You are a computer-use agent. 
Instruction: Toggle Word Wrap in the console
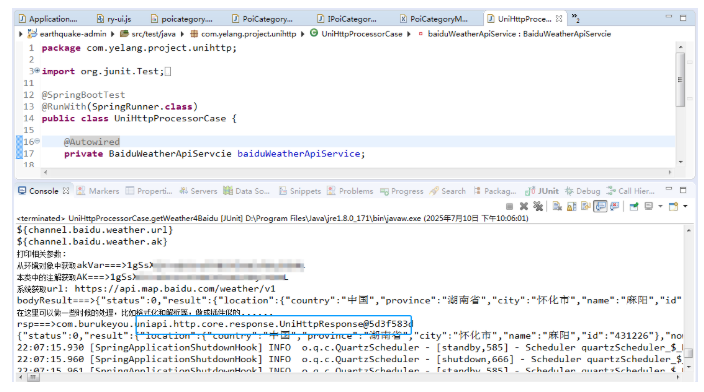[586, 206]
